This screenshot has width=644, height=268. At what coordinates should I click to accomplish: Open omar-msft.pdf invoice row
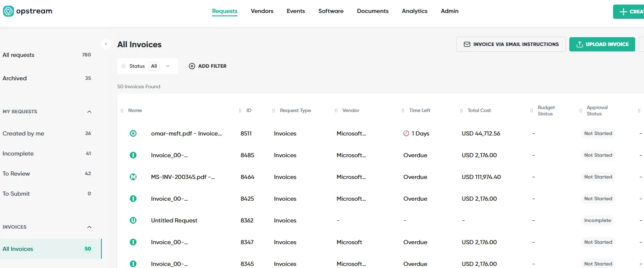186,133
